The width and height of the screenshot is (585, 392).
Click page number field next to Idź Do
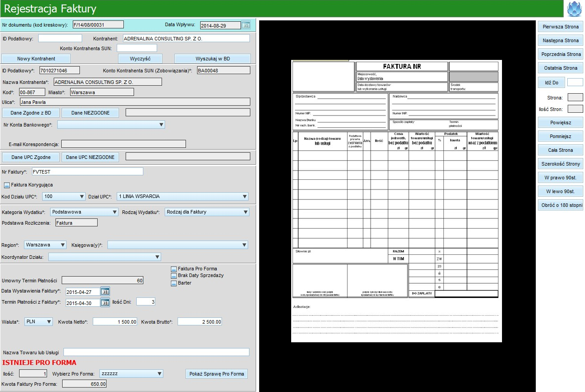(575, 82)
